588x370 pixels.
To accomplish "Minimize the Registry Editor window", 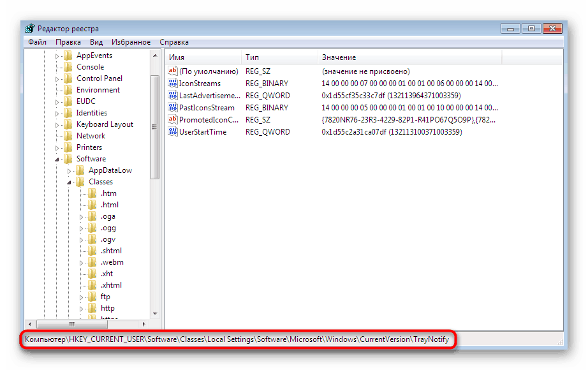I will pyautogui.click(x=510, y=29).
